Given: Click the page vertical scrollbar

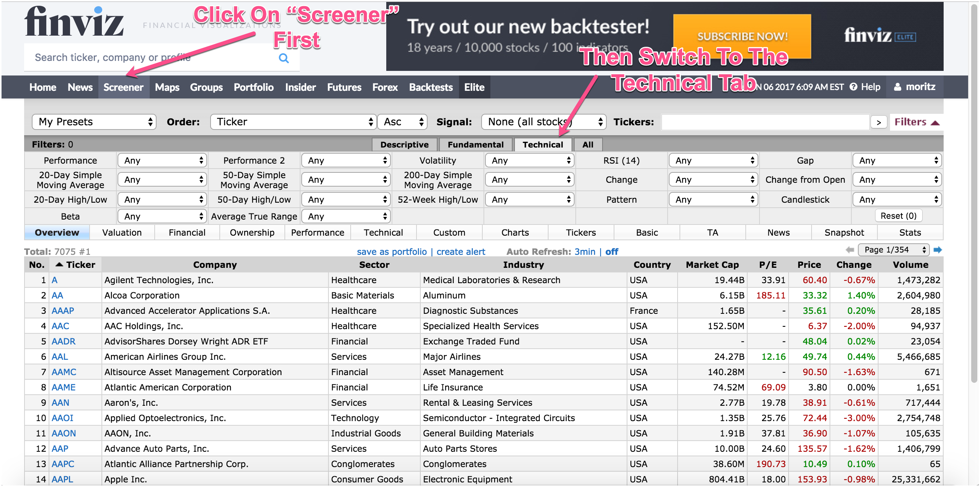Looking at the screenshot, I should (x=974, y=192).
